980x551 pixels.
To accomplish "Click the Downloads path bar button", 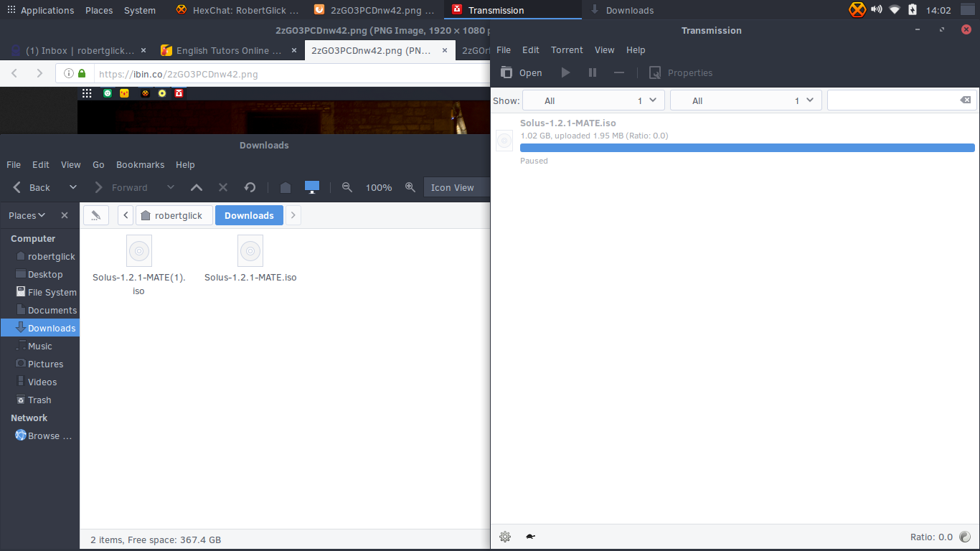I will (x=249, y=215).
